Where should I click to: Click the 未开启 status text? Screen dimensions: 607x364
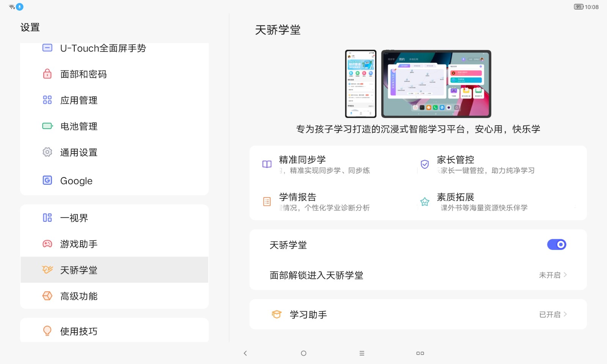point(550,275)
